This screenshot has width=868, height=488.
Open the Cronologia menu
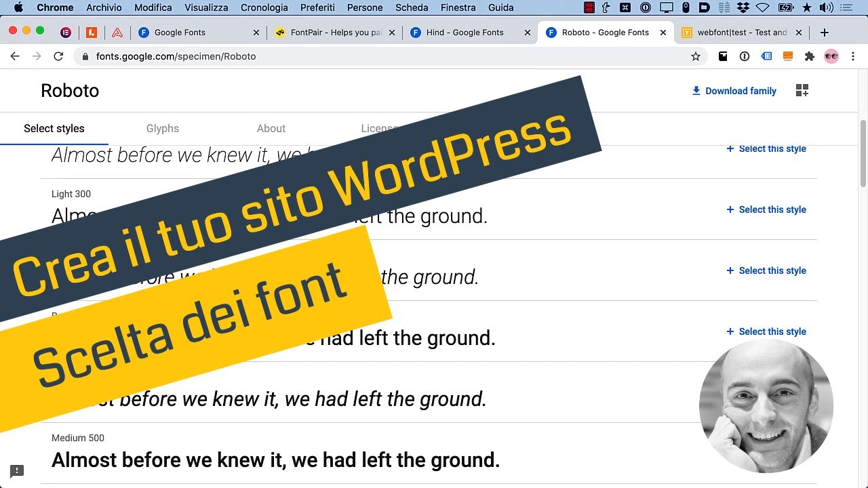click(264, 7)
